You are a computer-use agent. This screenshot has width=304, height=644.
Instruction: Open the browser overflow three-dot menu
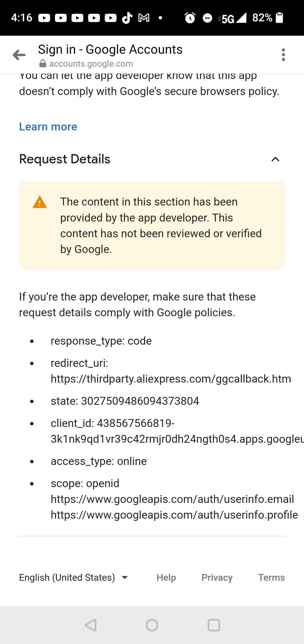(283, 54)
